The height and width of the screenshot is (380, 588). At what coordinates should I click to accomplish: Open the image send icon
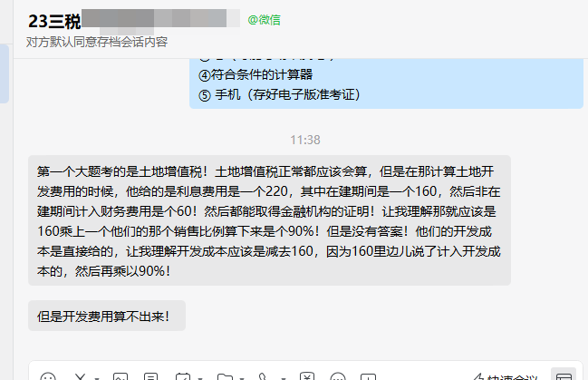(x=120, y=377)
